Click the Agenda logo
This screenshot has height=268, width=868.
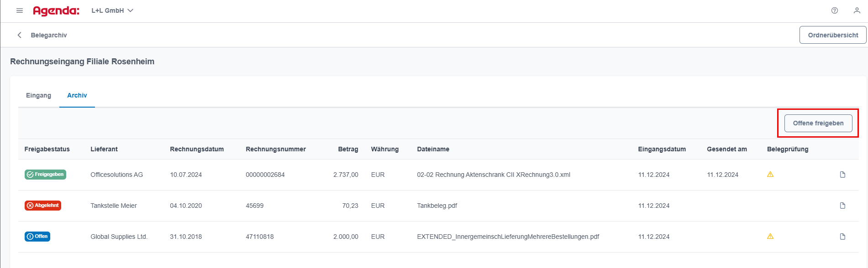(56, 10)
